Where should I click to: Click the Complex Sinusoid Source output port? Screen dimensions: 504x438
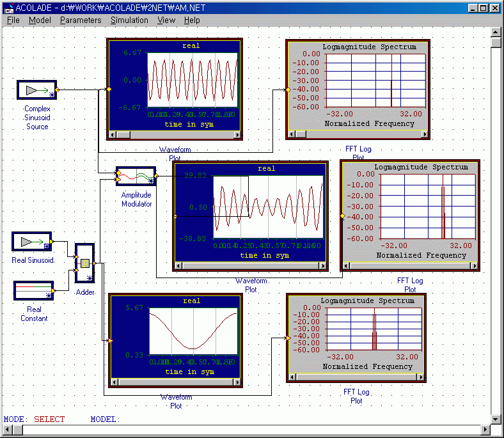click(57, 90)
